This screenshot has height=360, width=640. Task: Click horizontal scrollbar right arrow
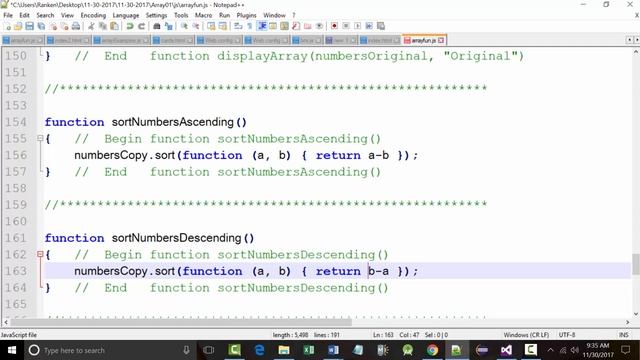[x=627, y=322]
